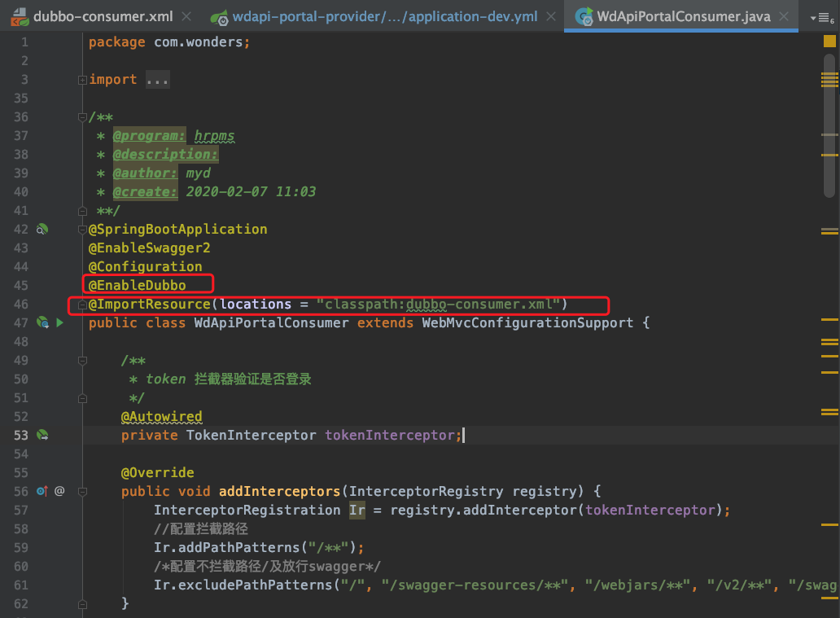The image size is (840, 618).
Task: Click the Spring gutter icon on line 47
Action: tap(42, 322)
